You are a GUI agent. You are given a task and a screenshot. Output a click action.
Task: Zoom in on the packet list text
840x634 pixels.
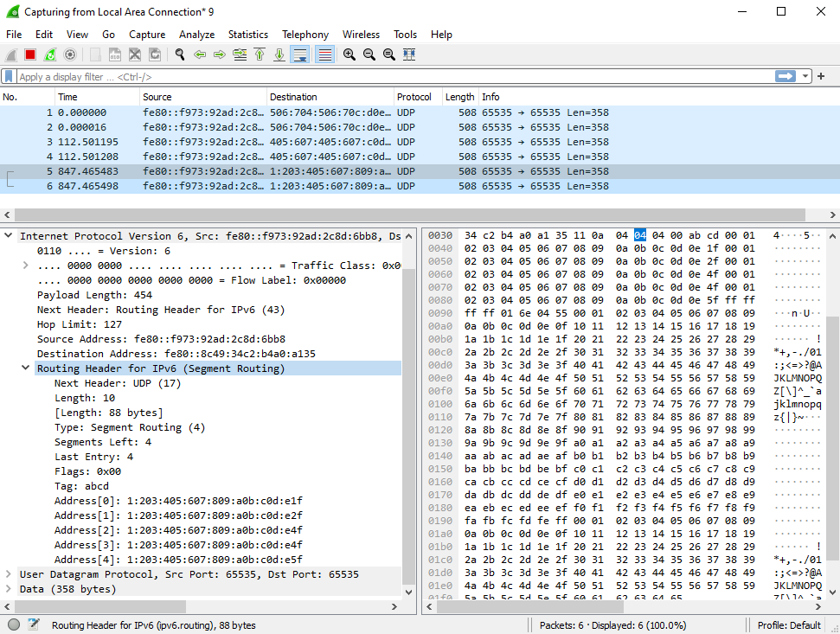coord(348,54)
